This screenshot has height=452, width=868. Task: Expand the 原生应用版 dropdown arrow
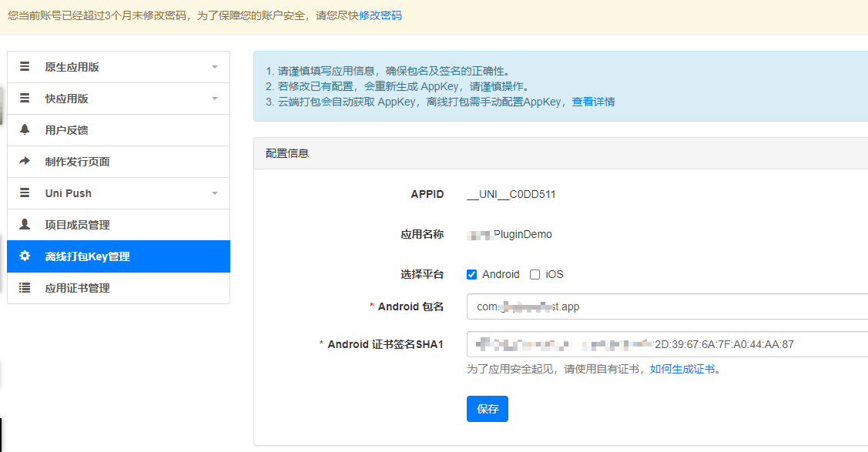click(x=215, y=67)
